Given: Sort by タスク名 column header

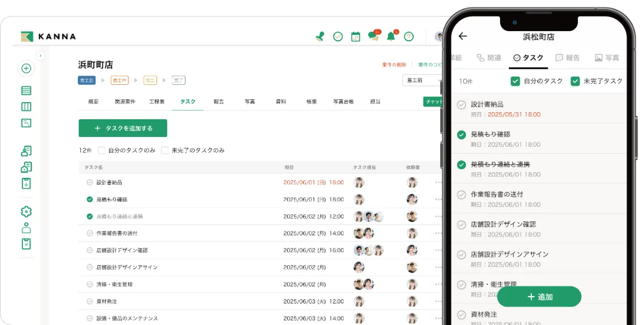Looking at the screenshot, I should click(93, 168).
